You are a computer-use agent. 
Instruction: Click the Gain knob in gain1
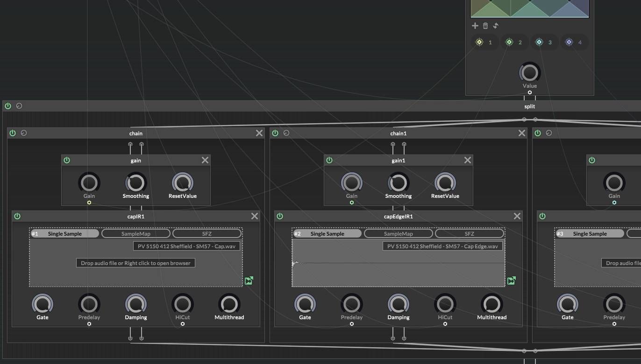click(352, 182)
